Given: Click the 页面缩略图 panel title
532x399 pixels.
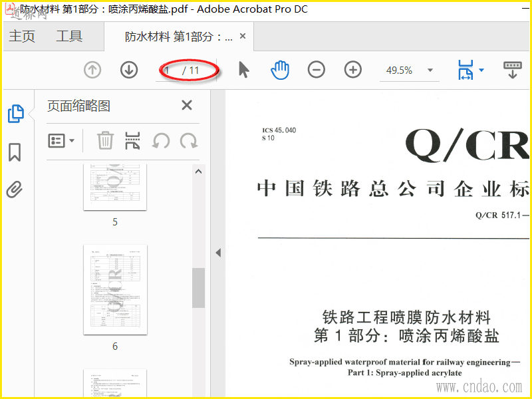Looking at the screenshot, I should pos(78,106).
